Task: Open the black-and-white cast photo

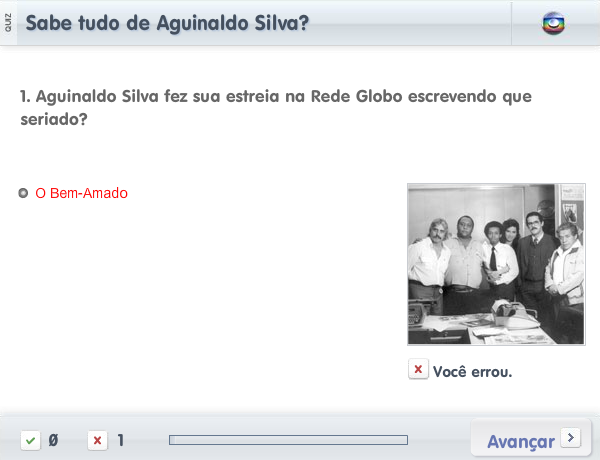Action: tap(496, 264)
